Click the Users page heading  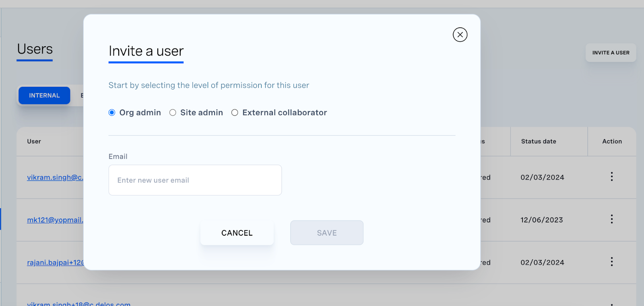(x=35, y=49)
